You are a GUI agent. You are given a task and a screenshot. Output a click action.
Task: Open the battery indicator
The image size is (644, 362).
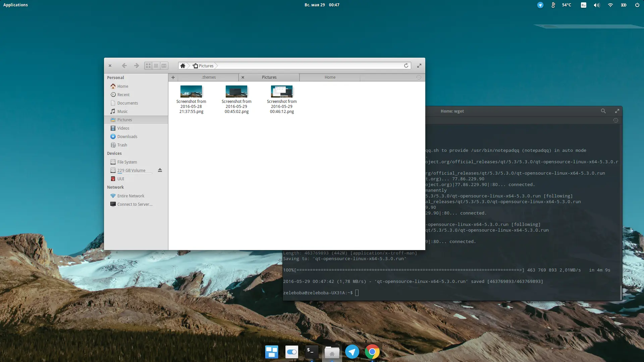624,5
